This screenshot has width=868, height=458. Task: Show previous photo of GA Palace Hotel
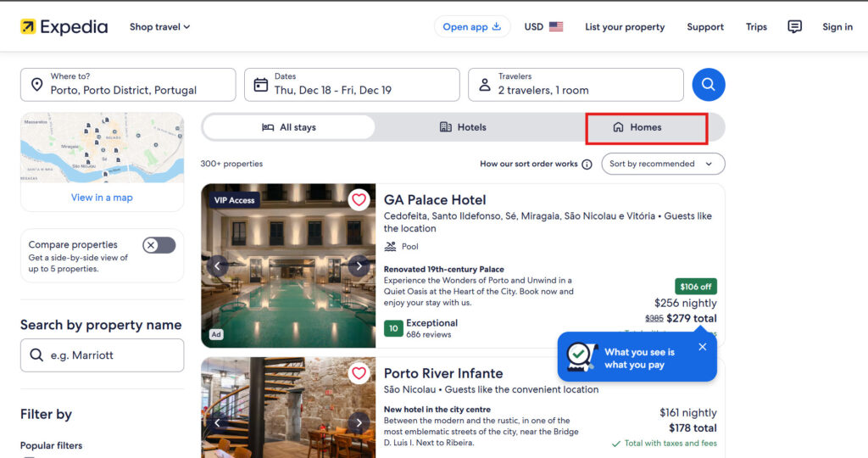click(218, 265)
